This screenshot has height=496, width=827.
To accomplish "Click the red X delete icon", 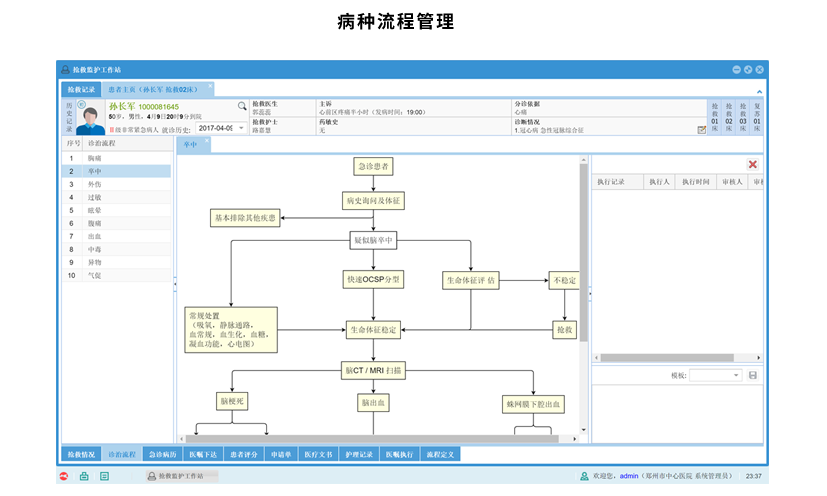I will tap(752, 164).
